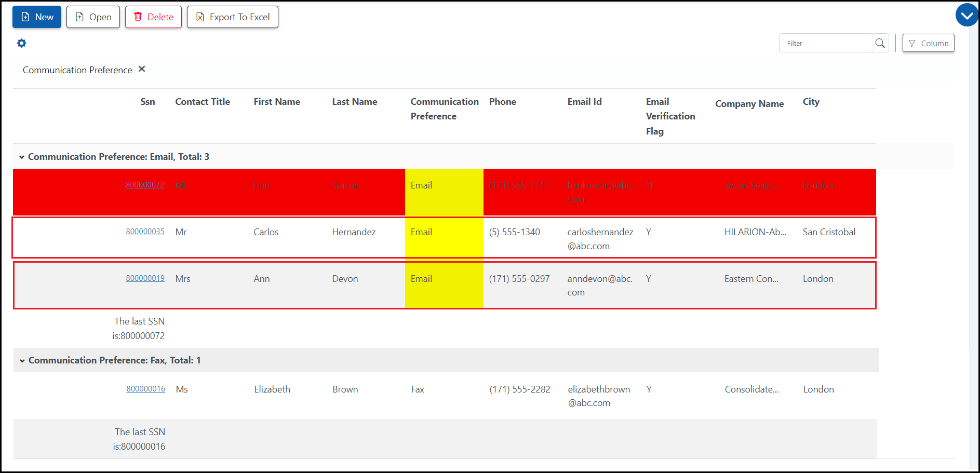Select the company cell Seven Seas...

tap(750, 185)
